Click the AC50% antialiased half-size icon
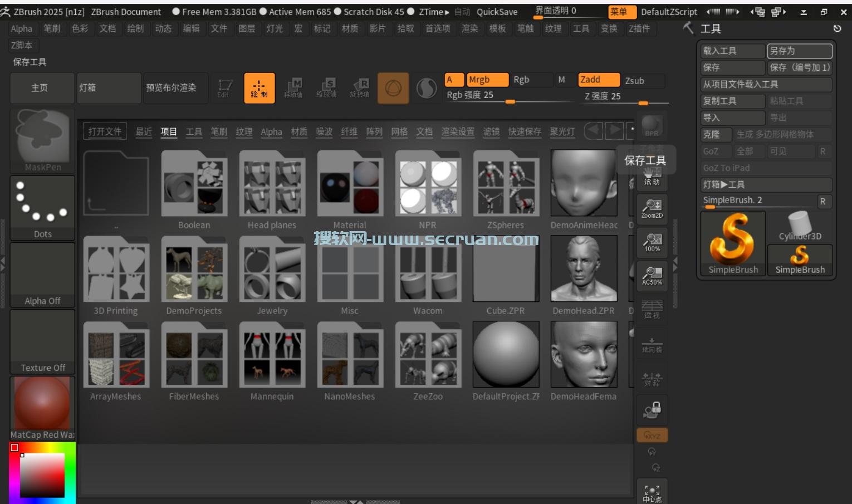 [652, 275]
